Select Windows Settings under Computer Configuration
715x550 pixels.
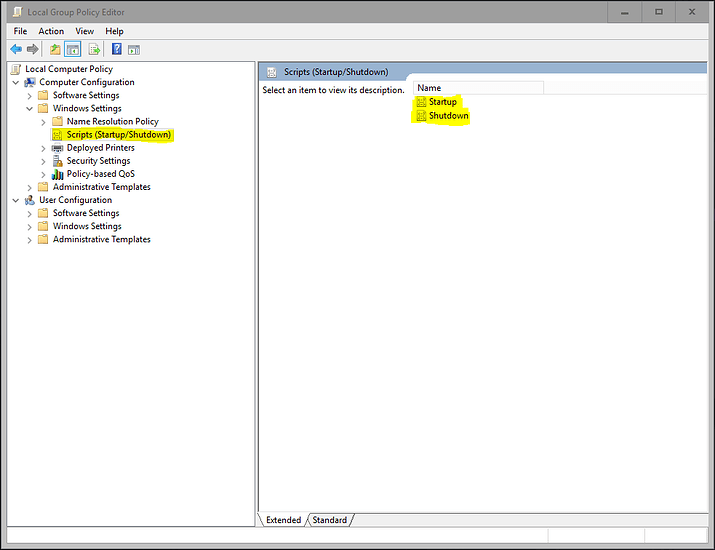tap(87, 109)
